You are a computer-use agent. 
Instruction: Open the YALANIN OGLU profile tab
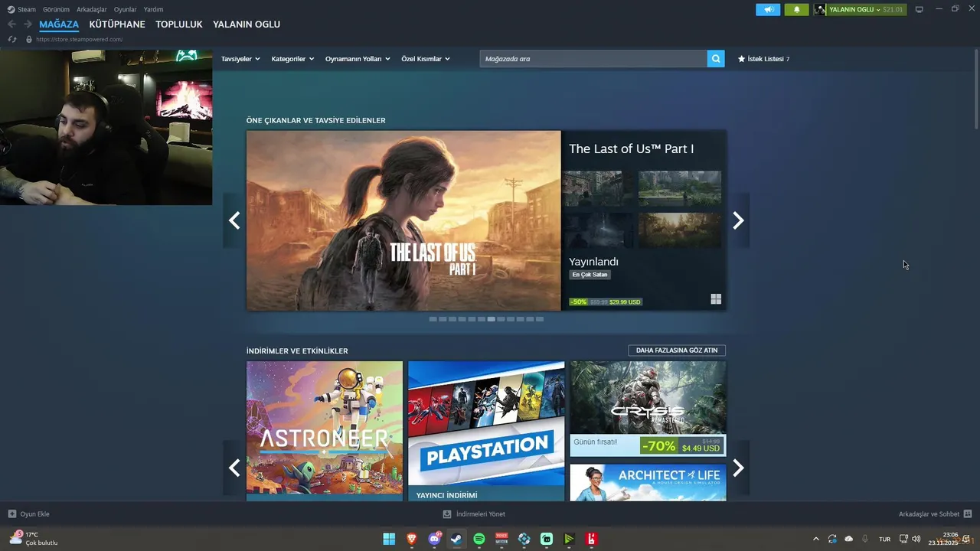tap(247, 24)
